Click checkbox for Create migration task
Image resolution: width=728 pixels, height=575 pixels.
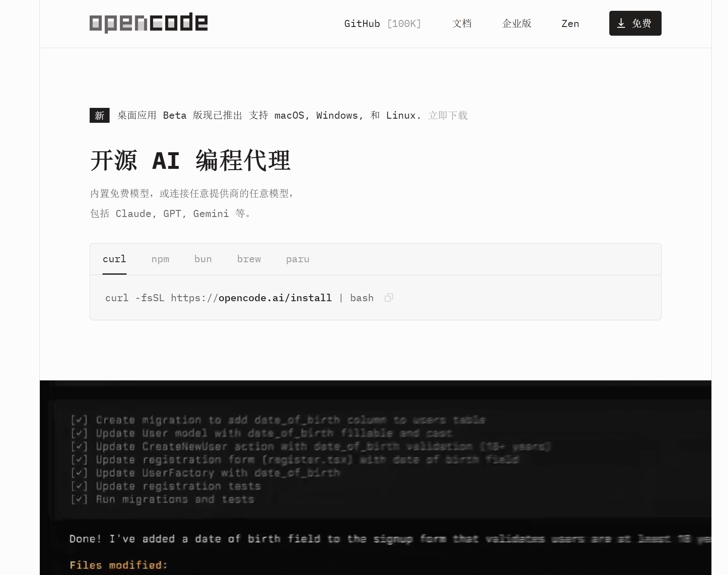pos(79,420)
